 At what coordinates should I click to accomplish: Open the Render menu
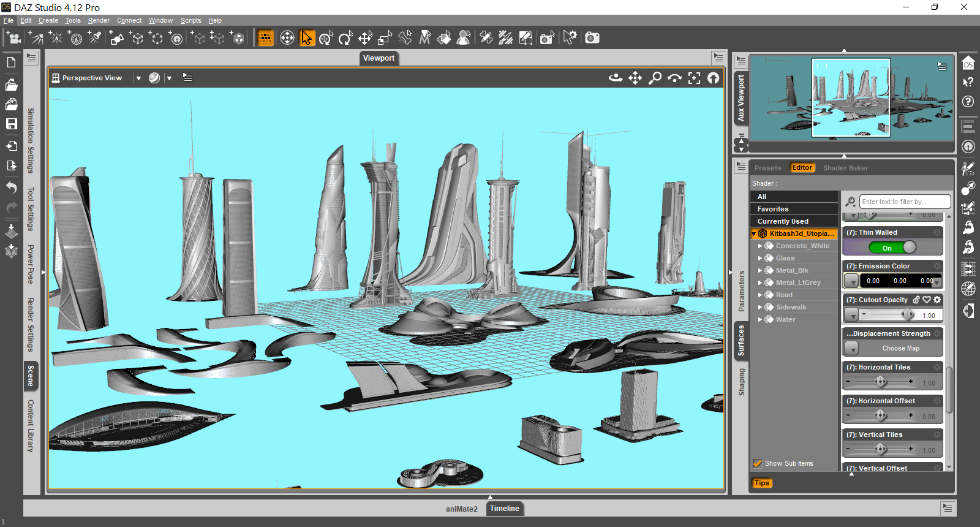pyautogui.click(x=99, y=20)
